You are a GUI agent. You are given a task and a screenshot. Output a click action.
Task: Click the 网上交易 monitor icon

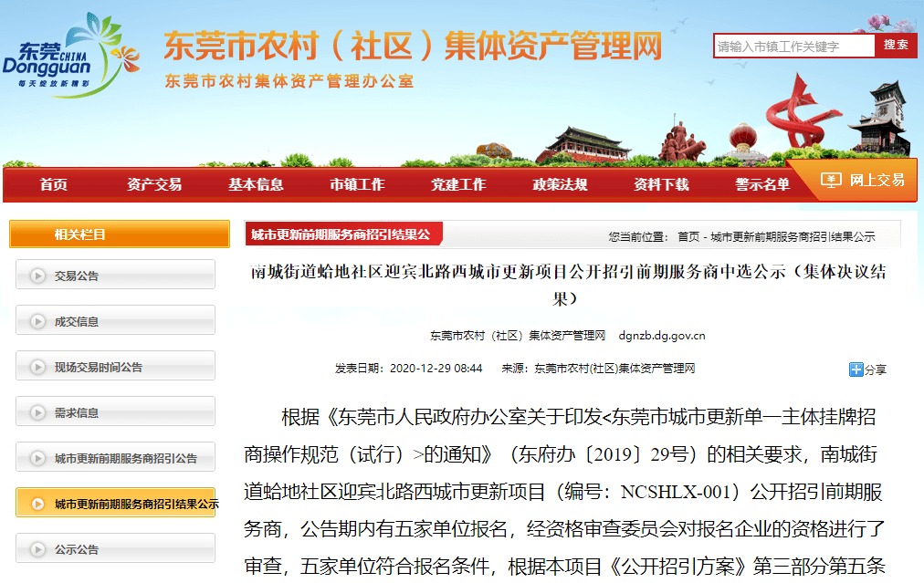pyautogui.click(x=831, y=181)
